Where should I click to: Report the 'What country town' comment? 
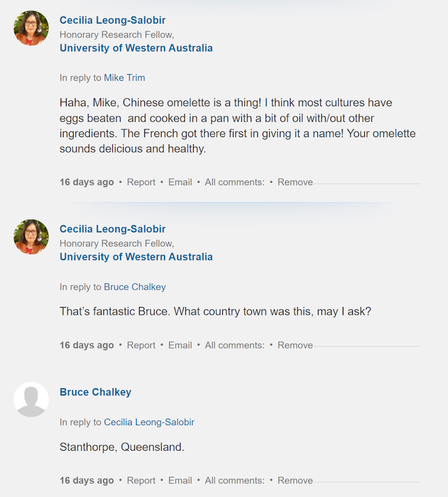pyautogui.click(x=141, y=345)
